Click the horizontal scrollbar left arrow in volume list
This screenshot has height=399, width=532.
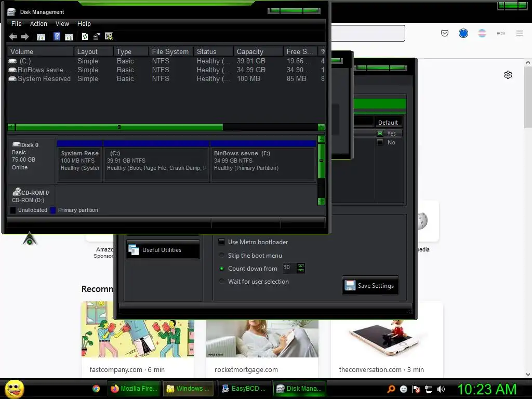[11, 127]
